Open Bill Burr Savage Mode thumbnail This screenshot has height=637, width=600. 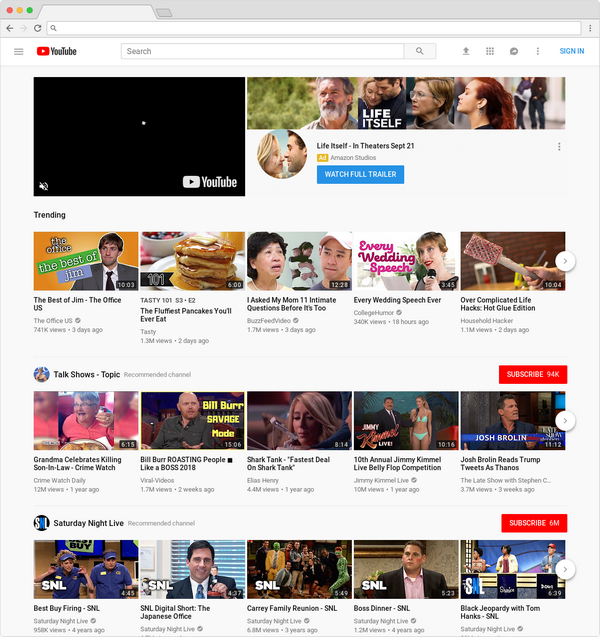click(193, 421)
